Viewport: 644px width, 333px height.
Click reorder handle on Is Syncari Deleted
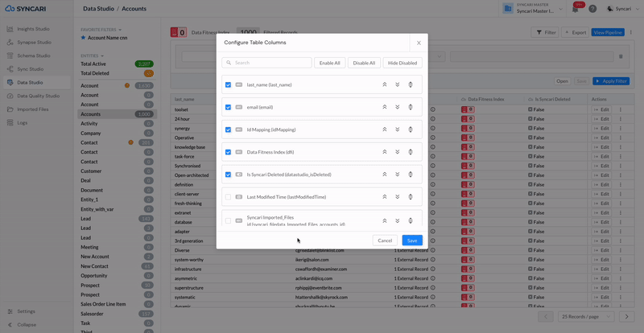coord(410,174)
